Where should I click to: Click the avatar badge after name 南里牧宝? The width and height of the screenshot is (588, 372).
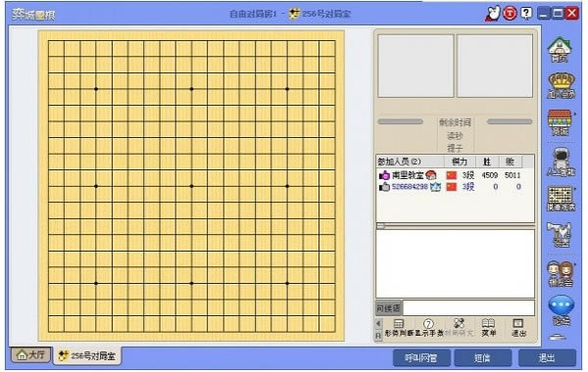(431, 174)
